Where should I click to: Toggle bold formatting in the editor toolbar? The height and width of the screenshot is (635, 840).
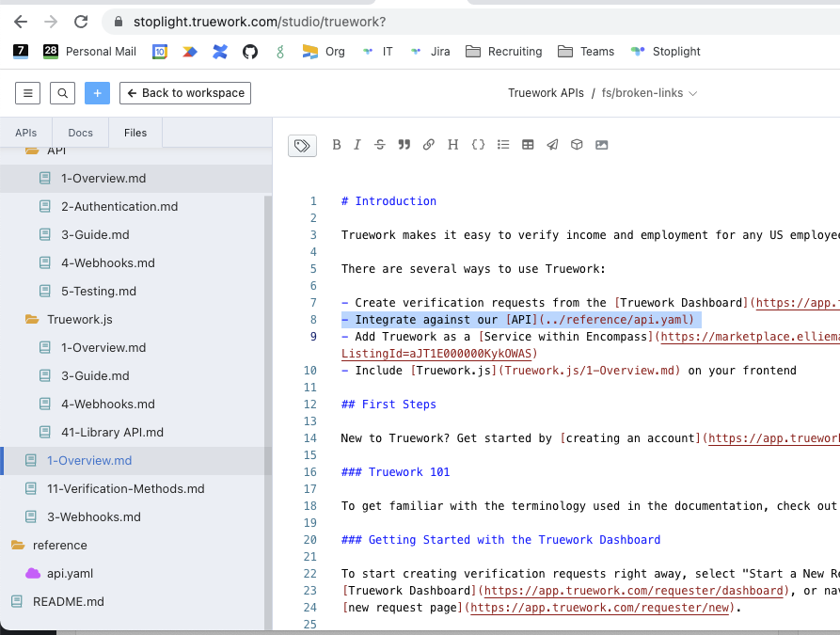(x=337, y=144)
